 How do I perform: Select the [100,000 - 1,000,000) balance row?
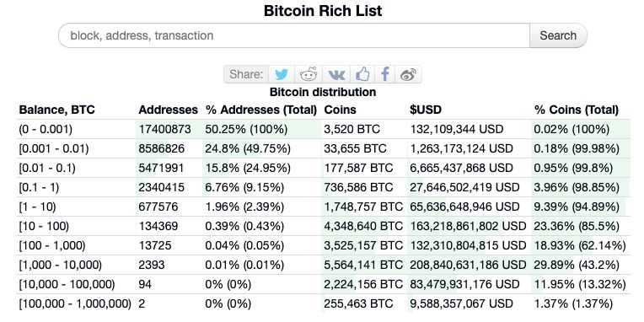[x=324, y=304]
